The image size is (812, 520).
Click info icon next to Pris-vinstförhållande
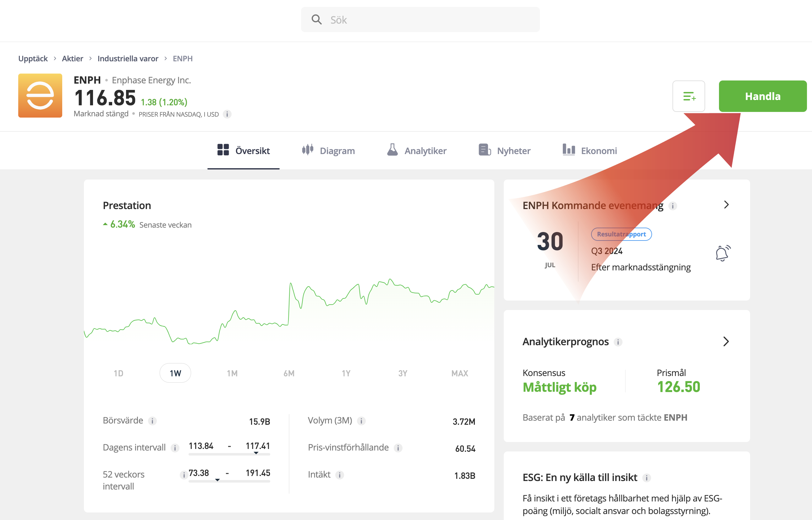pos(398,448)
